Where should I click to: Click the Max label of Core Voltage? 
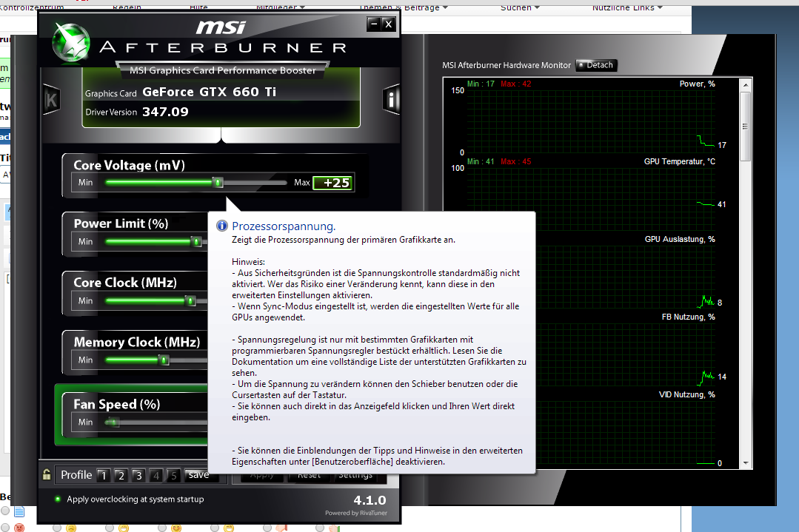click(x=301, y=182)
